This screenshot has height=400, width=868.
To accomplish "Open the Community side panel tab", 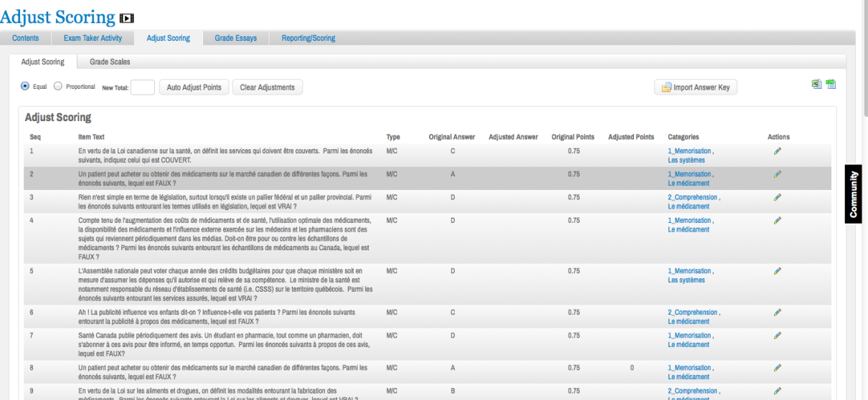I will point(854,194).
